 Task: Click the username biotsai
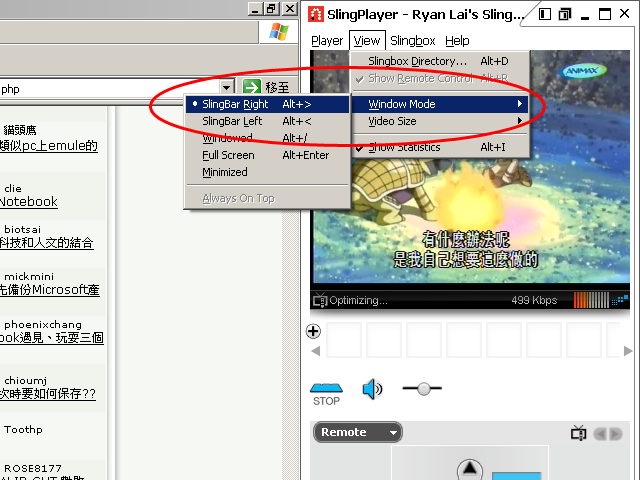click(x=22, y=229)
